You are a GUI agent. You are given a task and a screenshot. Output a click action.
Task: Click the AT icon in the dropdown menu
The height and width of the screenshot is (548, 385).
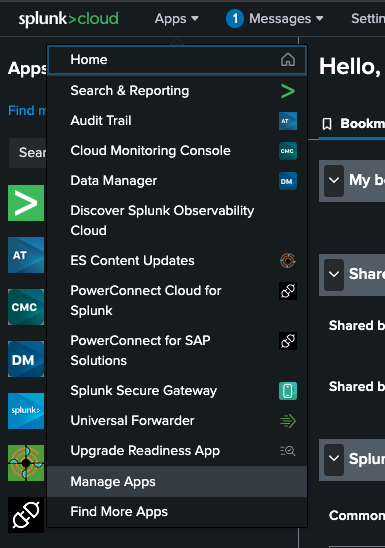coord(288,121)
